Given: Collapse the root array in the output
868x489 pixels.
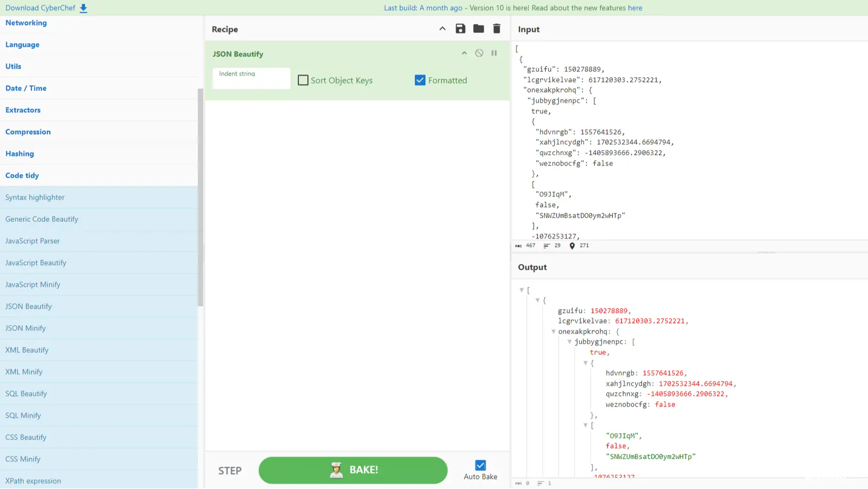Looking at the screenshot, I should 522,291.
